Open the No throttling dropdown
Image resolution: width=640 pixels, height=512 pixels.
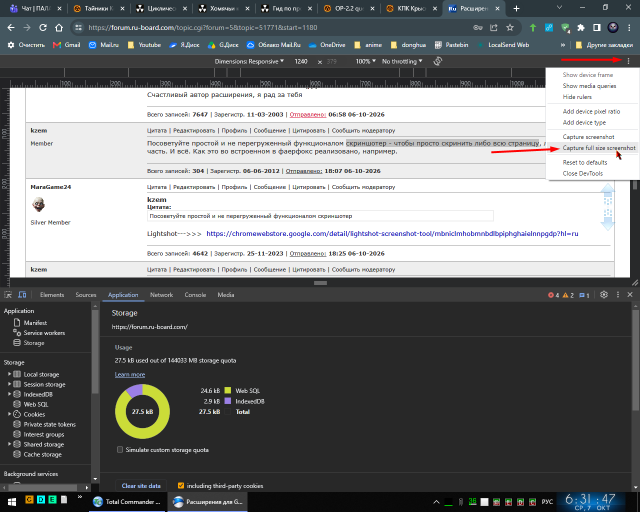pyautogui.click(x=402, y=61)
